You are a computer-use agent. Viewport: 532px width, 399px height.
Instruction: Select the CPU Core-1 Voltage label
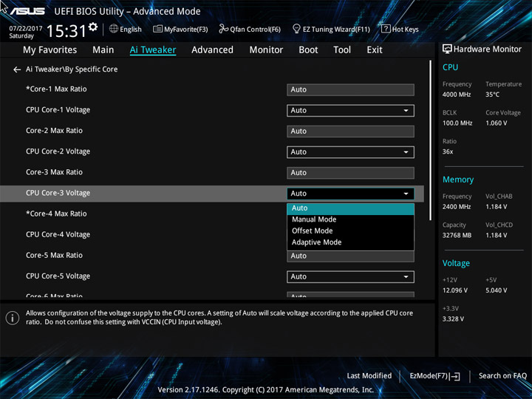58,110
